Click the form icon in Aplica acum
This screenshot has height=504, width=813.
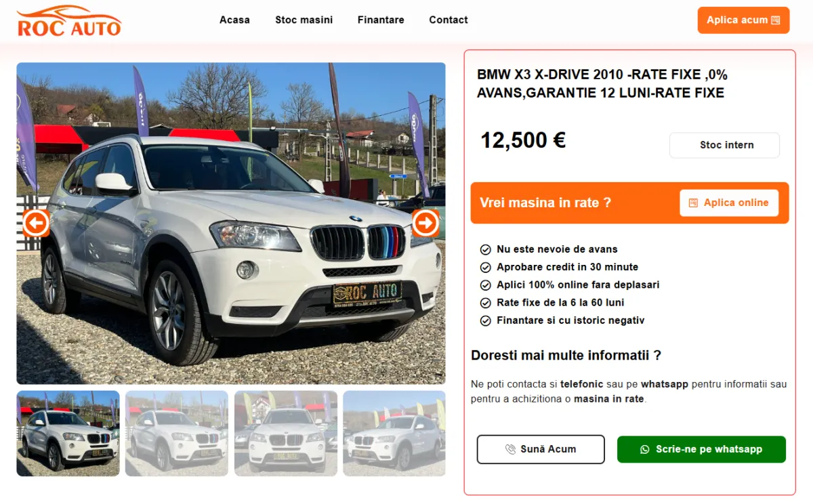(776, 20)
